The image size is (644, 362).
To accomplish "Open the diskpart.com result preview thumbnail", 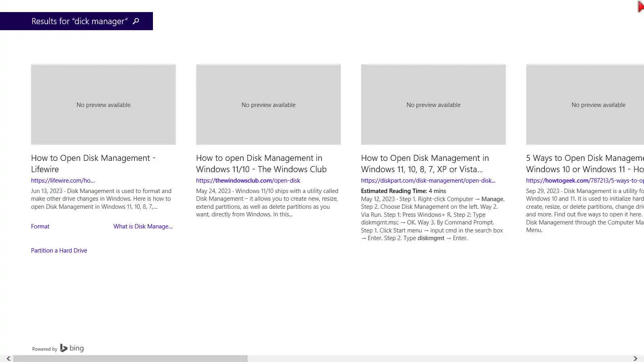I will [x=433, y=105].
